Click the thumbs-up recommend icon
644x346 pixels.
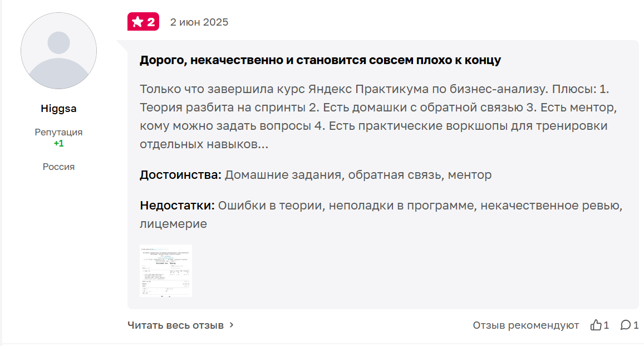pyautogui.click(x=596, y=325)
